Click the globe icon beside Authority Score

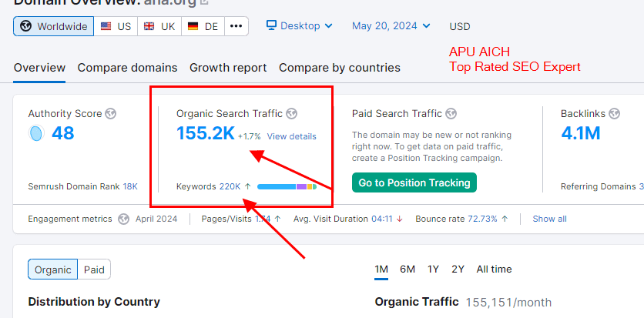point(111,114)
